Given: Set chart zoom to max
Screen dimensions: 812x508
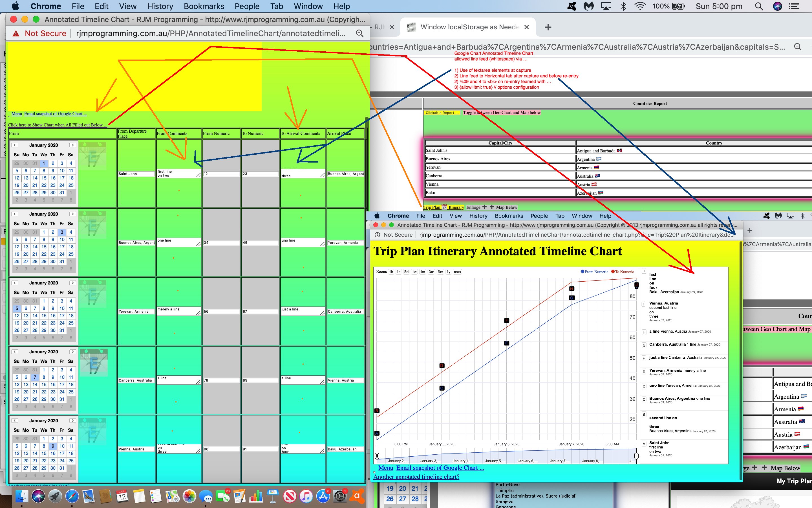Looking at the screenshot, I should (x=457, y=272).
